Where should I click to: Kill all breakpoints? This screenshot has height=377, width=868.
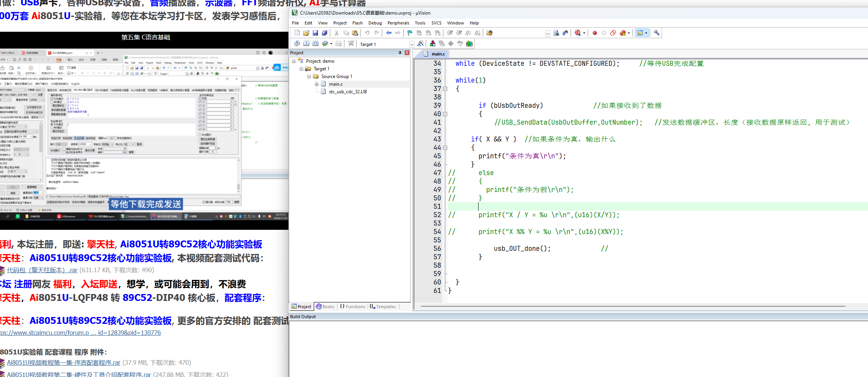[623, 33]
